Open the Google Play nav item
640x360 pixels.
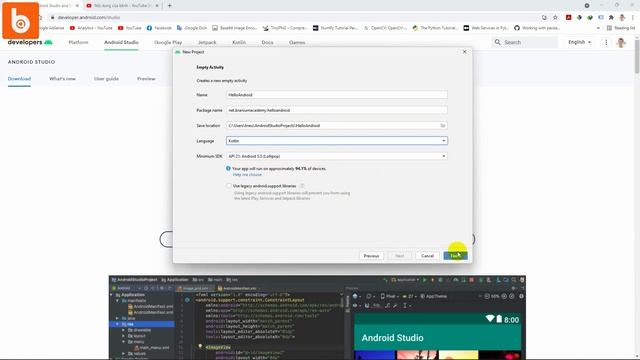point(168,42)
